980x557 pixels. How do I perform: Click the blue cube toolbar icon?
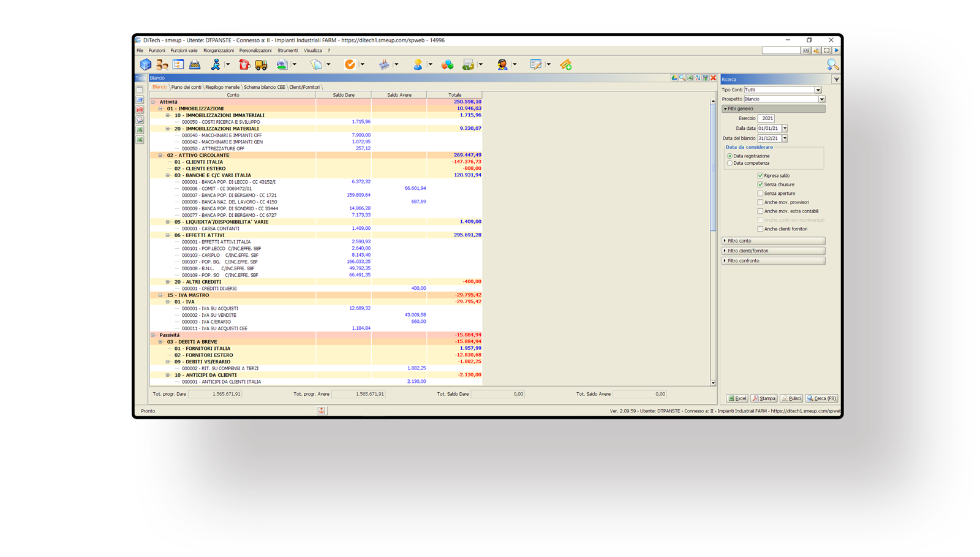pos(145,64)
